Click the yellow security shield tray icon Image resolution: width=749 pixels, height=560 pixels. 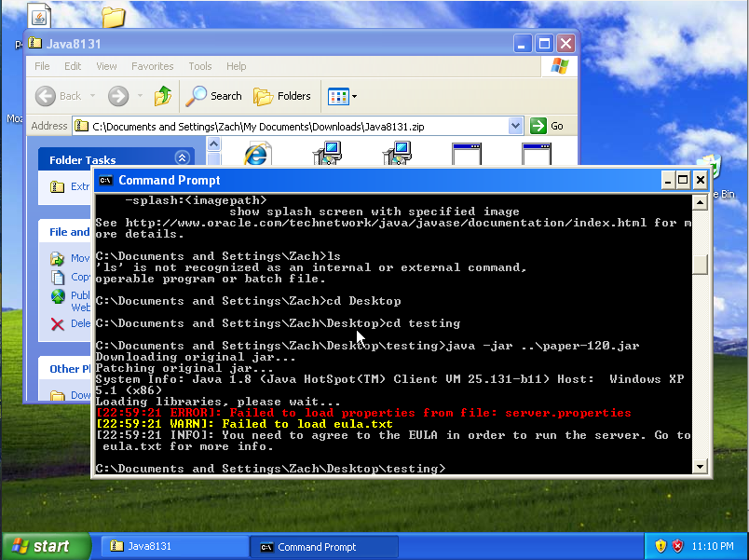[x=660, y=546]
